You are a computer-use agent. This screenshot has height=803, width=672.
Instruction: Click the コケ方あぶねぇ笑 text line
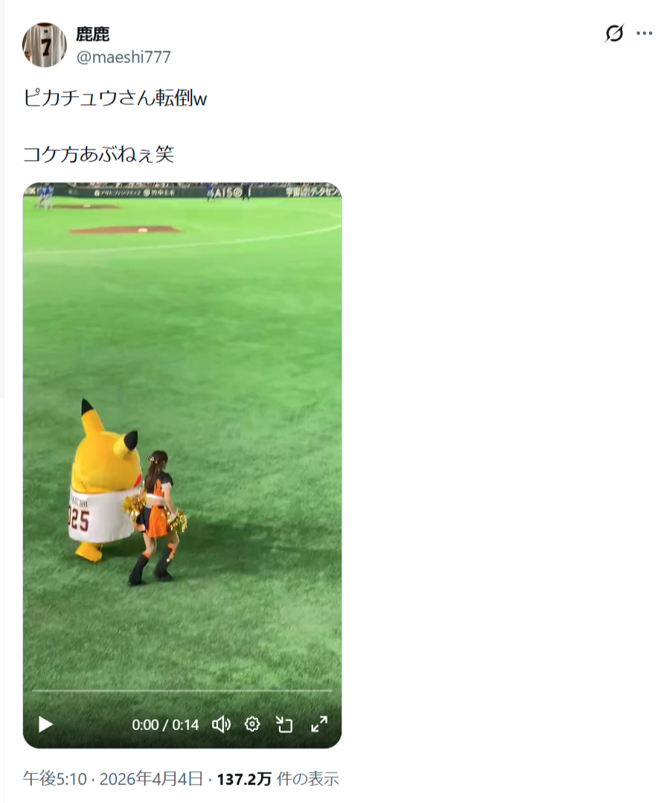pos(99,154)
